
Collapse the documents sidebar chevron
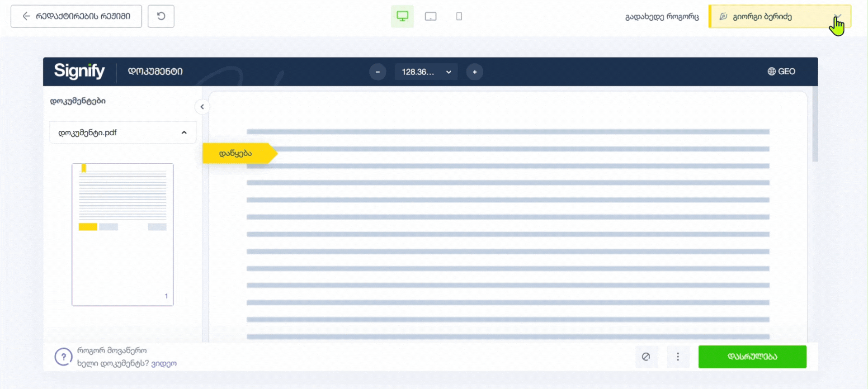202,107
